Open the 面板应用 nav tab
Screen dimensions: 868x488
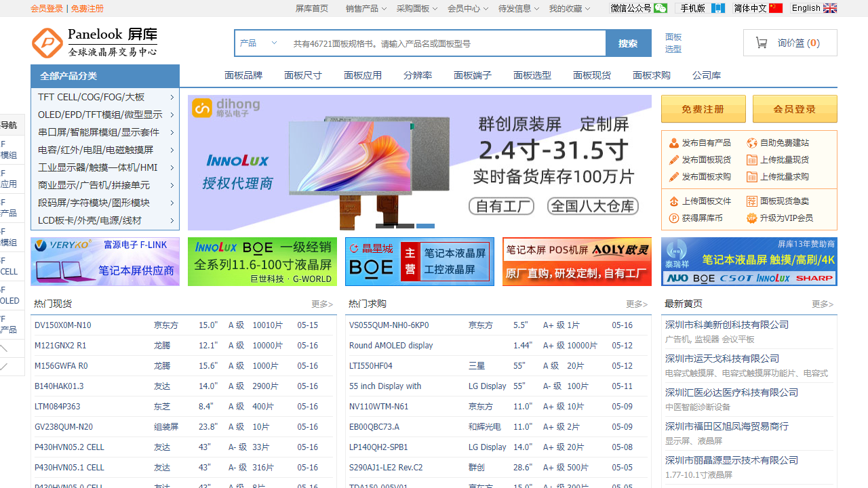pos(363,75)
